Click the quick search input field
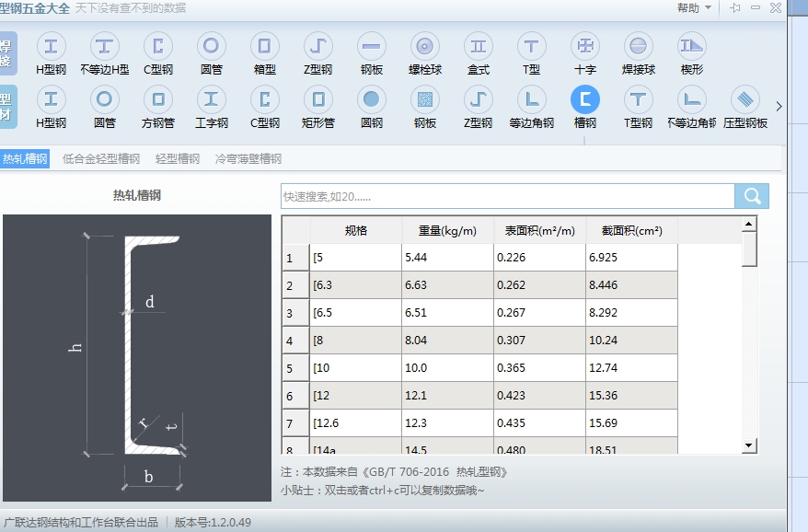Screen dimensions: 808x532 (508, 196)
